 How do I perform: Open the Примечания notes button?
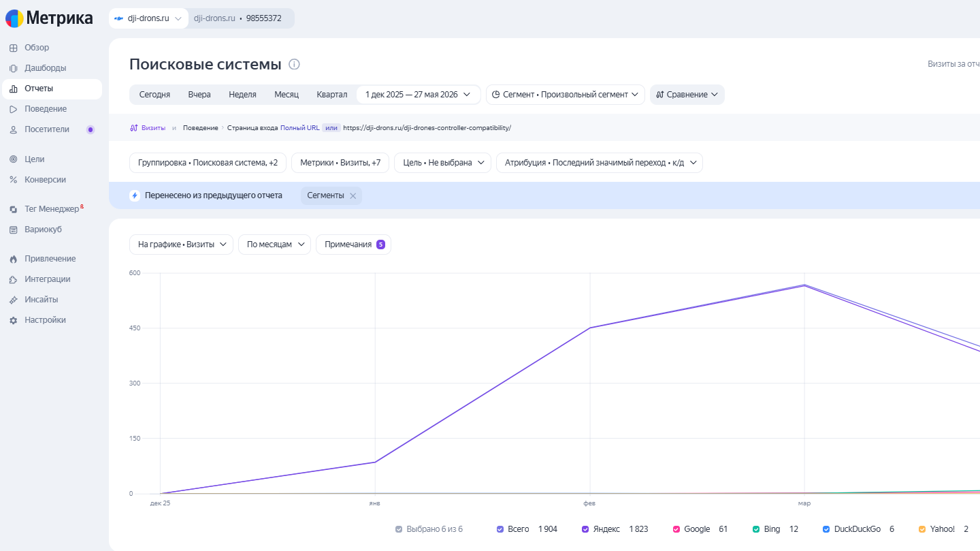pyautogui.click(x=353, y=245)
